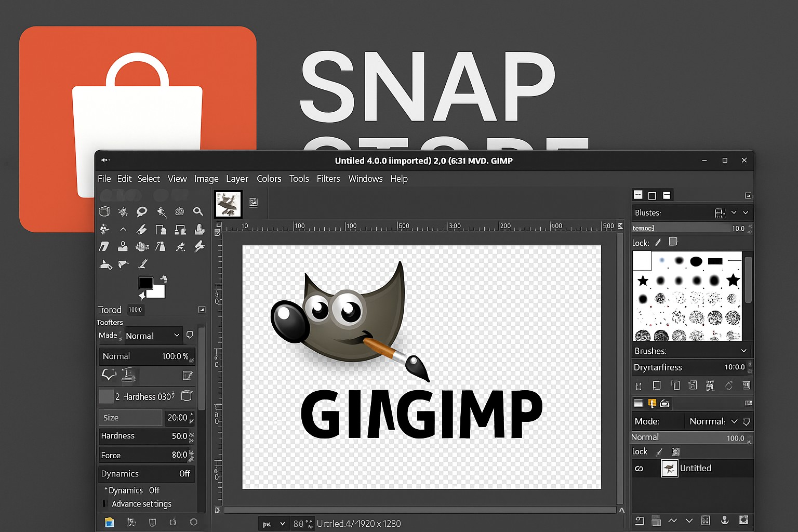This screenshot has height=532, width=798.
Task: Click the image thumbnail tab above canvas
Action: pyautogui.click(x=228, y=204)
